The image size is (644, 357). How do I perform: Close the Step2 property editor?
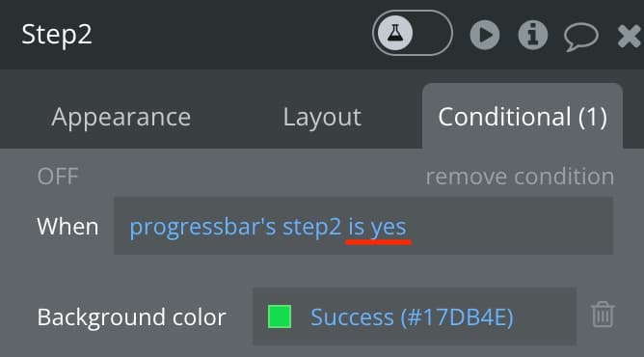pyautogui.click(x=630, y=37)
